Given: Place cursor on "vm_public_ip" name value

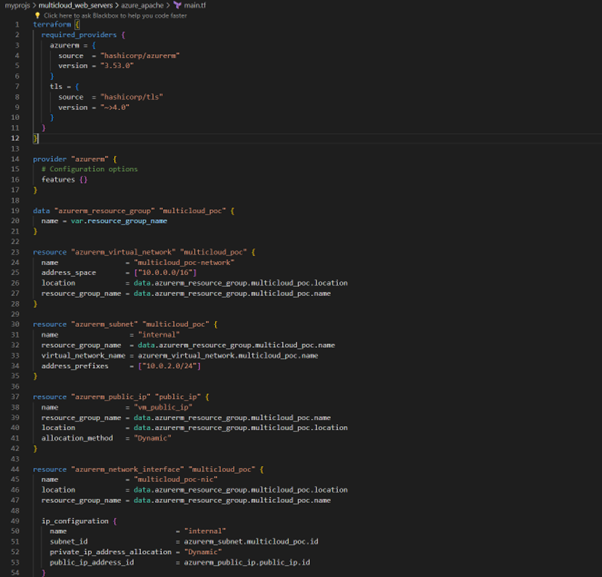Looking at the screenshot, I should pyautogui.click(x=159, y=407).
